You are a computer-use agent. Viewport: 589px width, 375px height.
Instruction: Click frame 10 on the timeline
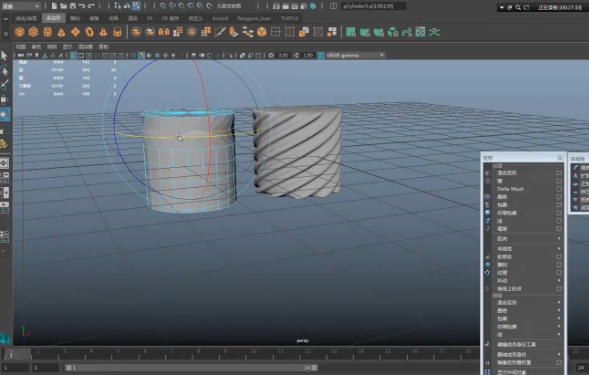tap(254, 352)
